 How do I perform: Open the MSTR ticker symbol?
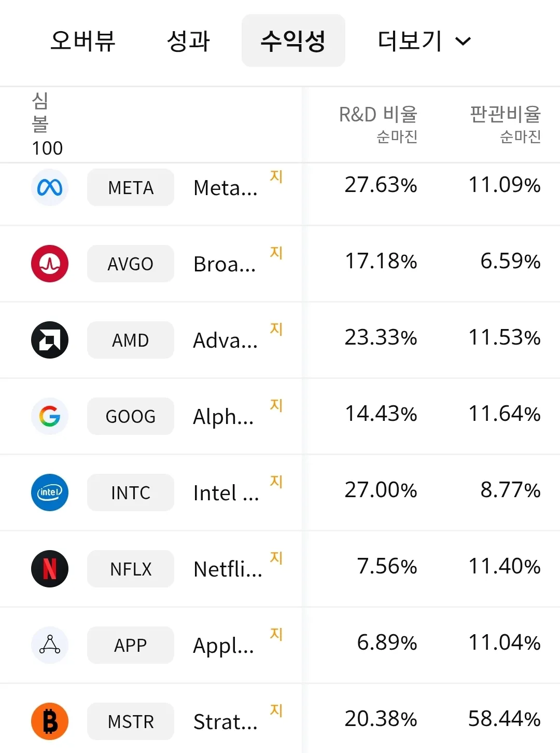131,721
